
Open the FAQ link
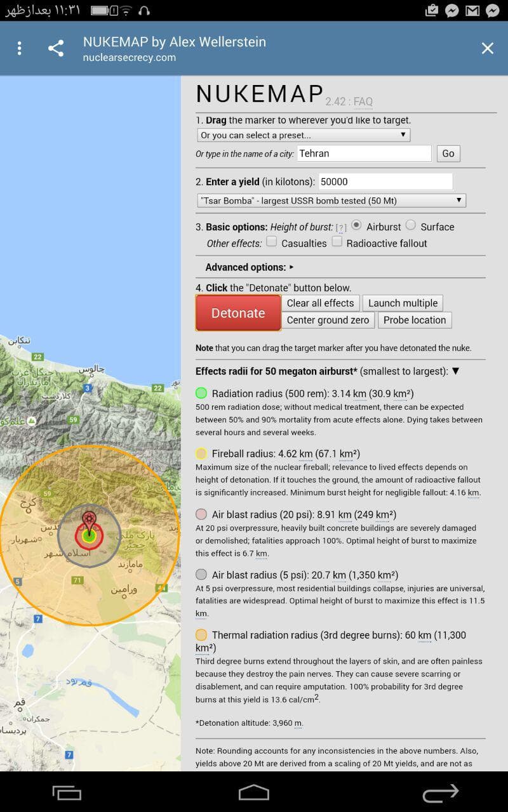(363, 101)
